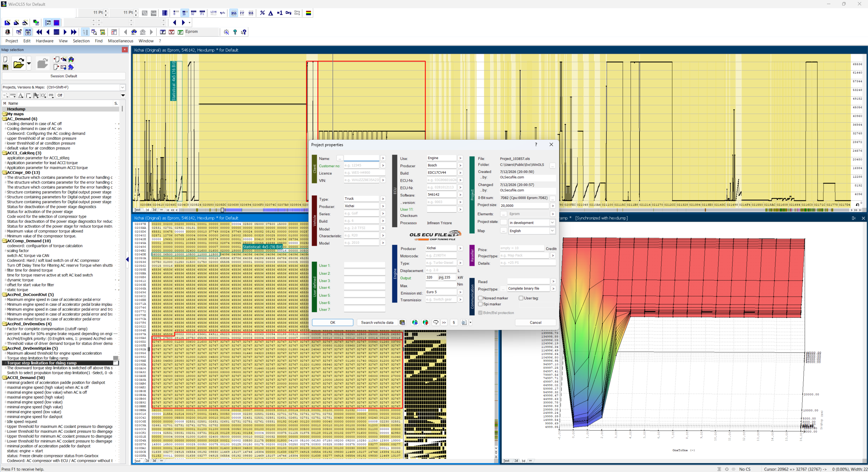This screenshot has height=472, width=868.
Task: Open a project with the folder icon
Action: tap(18, 63)
